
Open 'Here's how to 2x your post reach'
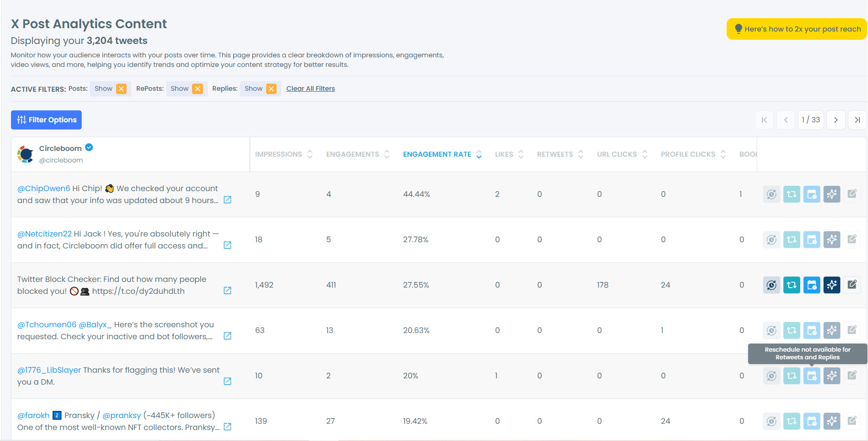tap(797, 29)
